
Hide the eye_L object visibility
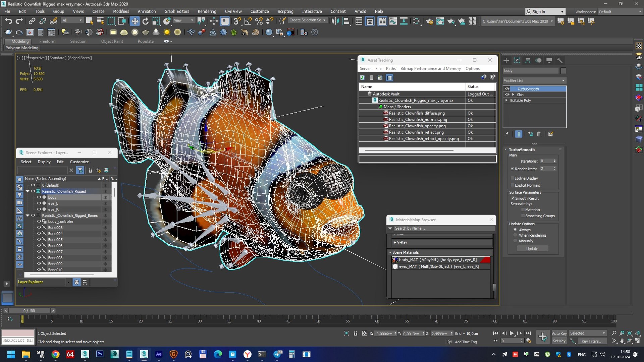click(39, 203)
